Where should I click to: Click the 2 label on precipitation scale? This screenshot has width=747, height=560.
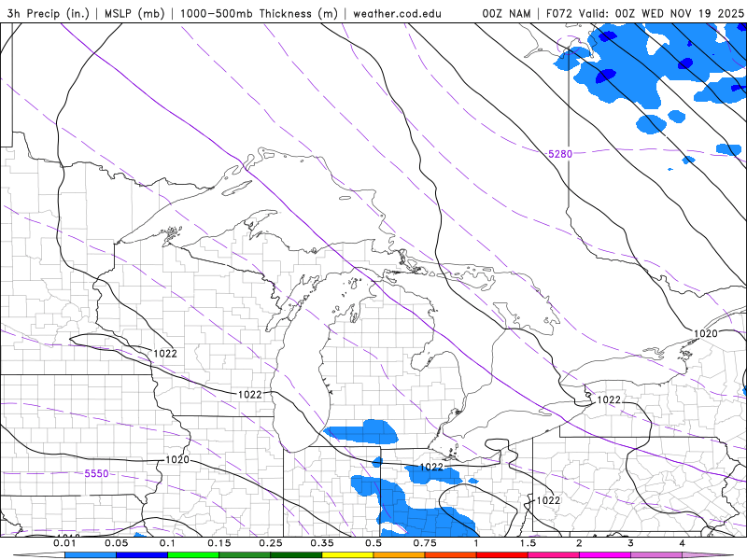coord(579,543)
